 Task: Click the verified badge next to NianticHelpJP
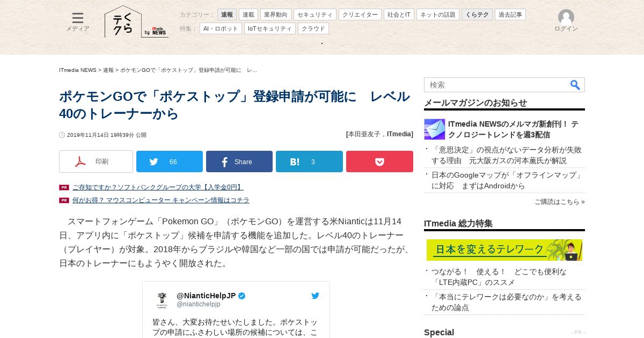[x=242, y=296]
